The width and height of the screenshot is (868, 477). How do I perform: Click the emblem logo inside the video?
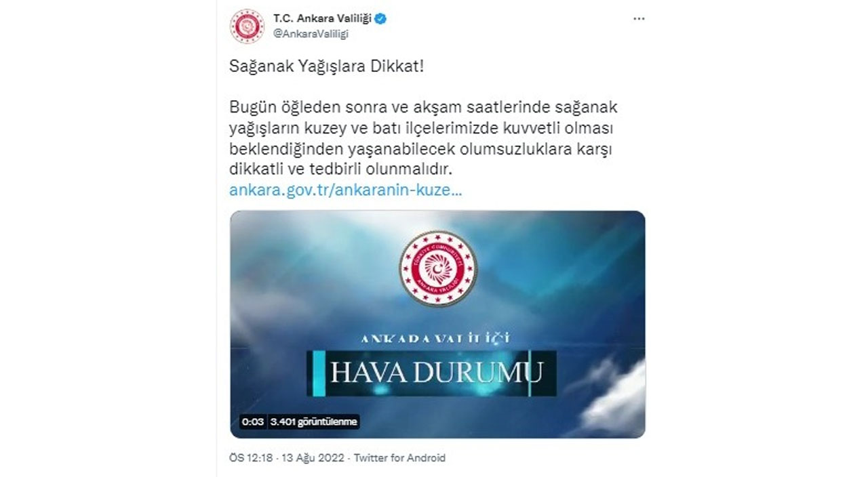coord(437,268)
